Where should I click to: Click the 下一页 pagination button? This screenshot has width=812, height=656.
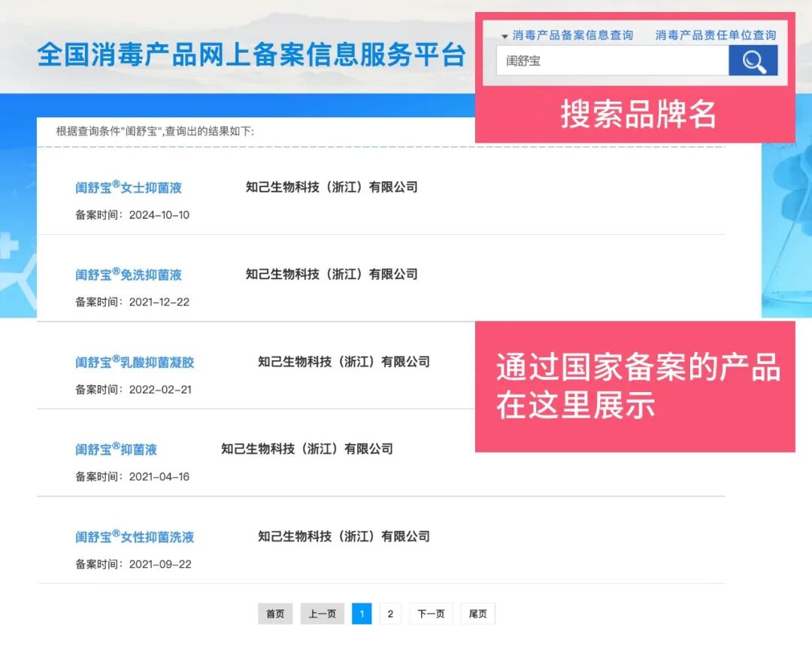(431, 613)
